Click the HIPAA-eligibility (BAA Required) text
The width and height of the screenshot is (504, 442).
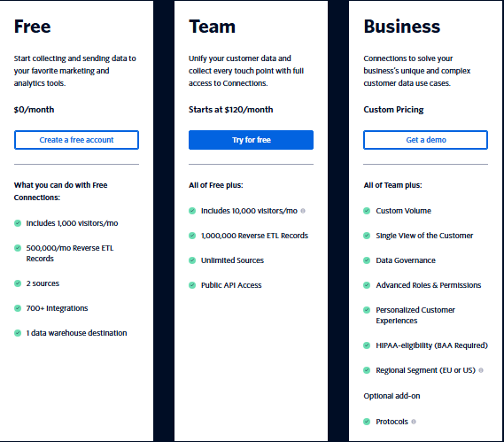(432, 345)
